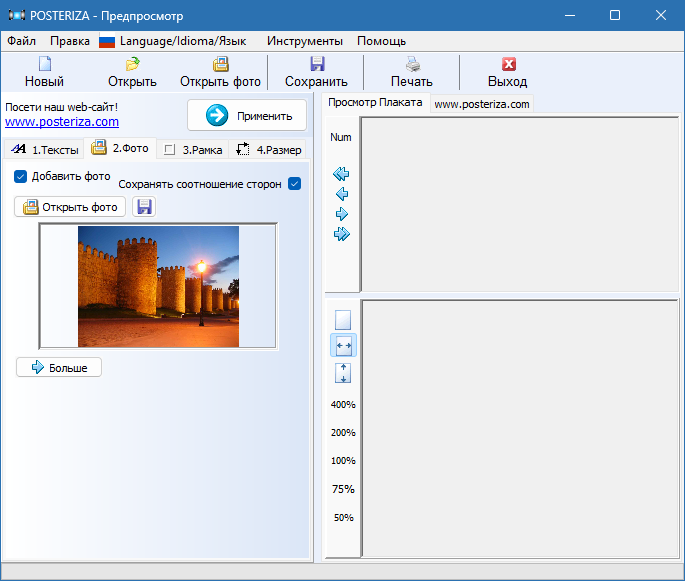Click the Открыть фото button in the photo panel

click(70, 207)
